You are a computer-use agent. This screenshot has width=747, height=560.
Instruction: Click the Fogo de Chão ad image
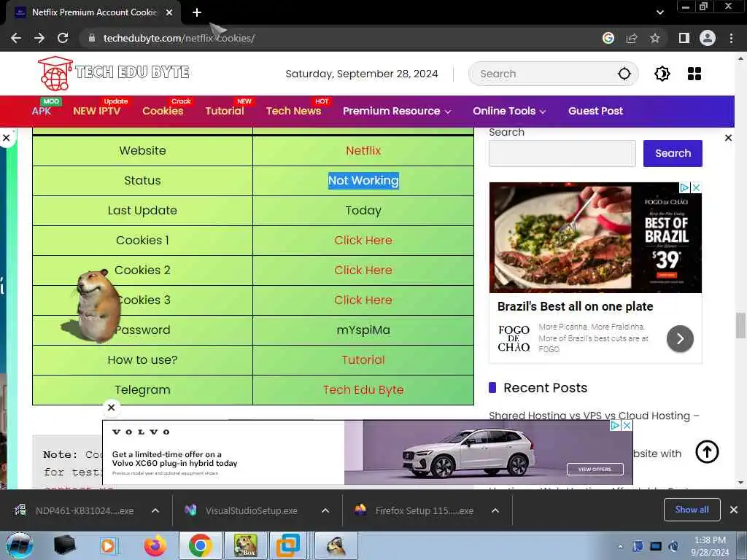pos(595,238)
